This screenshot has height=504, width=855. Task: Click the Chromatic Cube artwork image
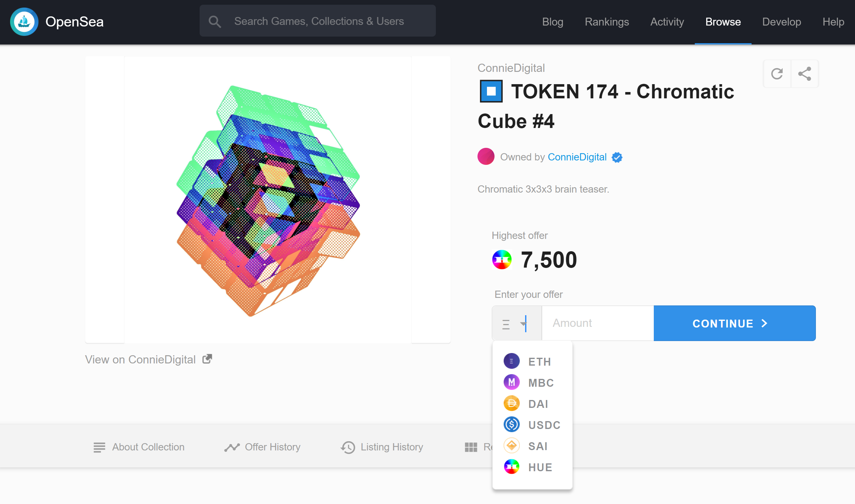pyautogui.click(x=268, y=200)
